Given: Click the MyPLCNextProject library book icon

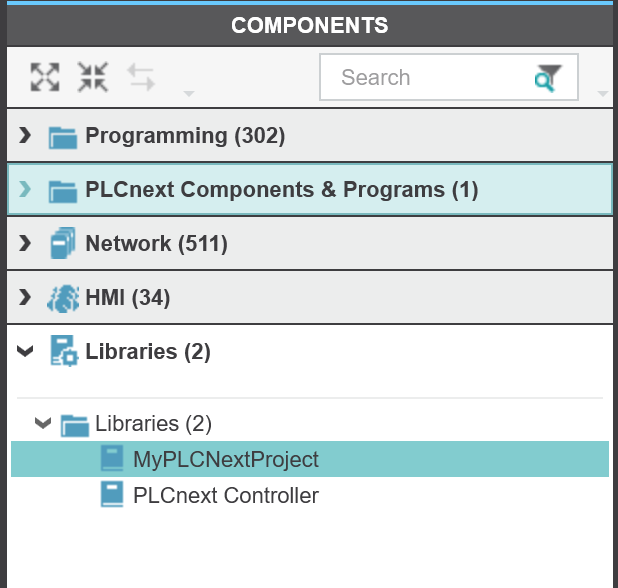Looking at the screenshot, I should point(112,460).
